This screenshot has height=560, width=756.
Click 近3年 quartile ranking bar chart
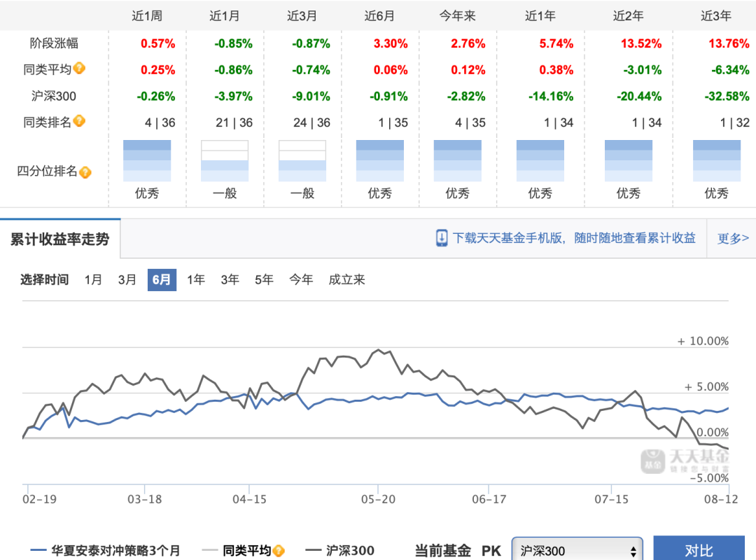(717, 160)
